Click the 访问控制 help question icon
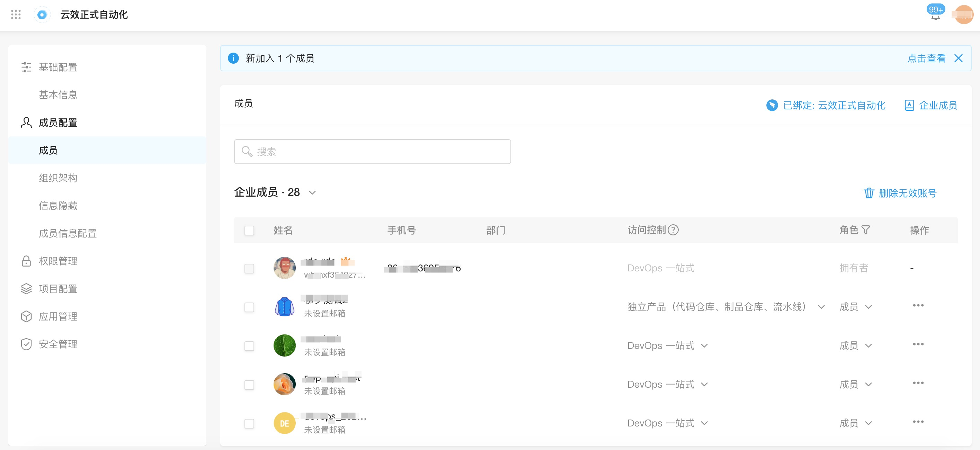980x450 pixels. point(674,230)
